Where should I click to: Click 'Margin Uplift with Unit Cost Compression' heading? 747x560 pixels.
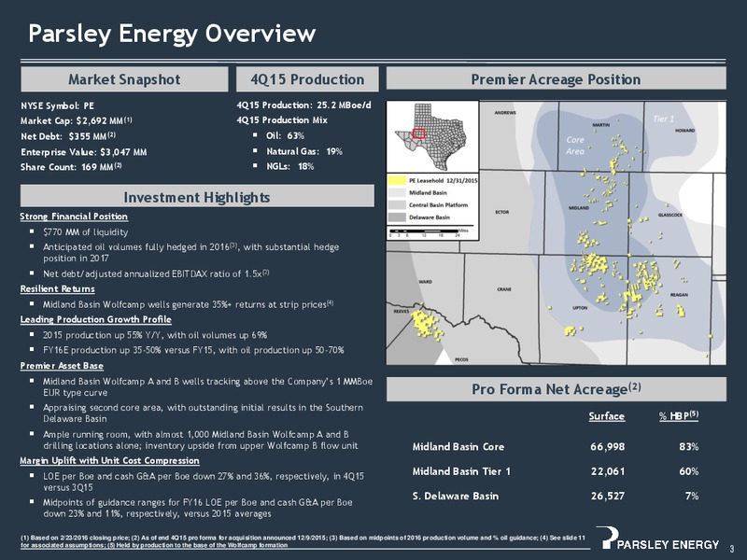(x=109, y=460)
